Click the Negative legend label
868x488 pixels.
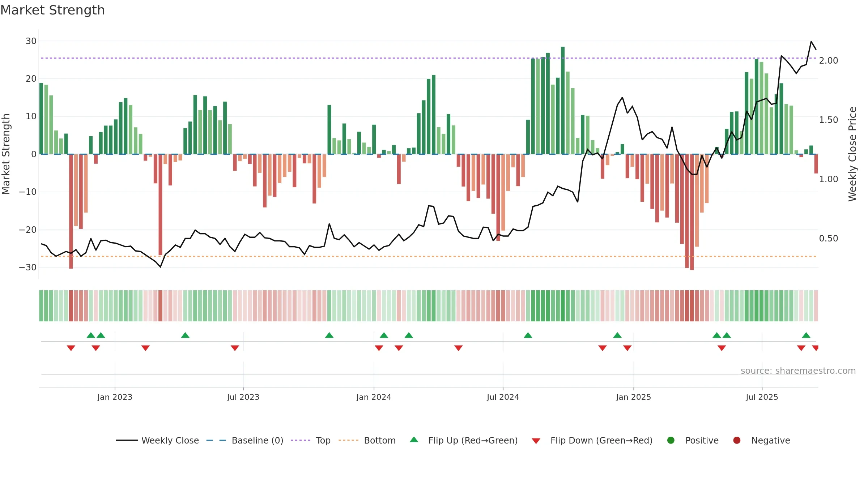pyautogui.click(x=771, y=440)
